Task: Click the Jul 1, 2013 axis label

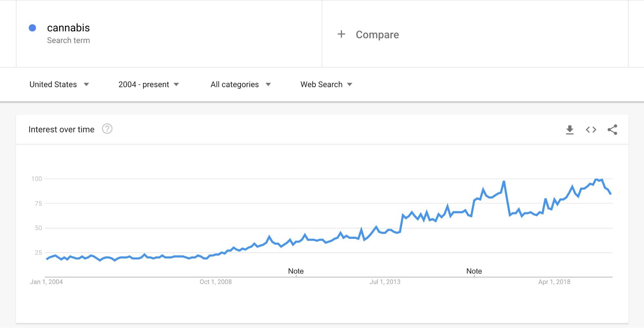Action: pyautogui.click(x=385, y=282)
